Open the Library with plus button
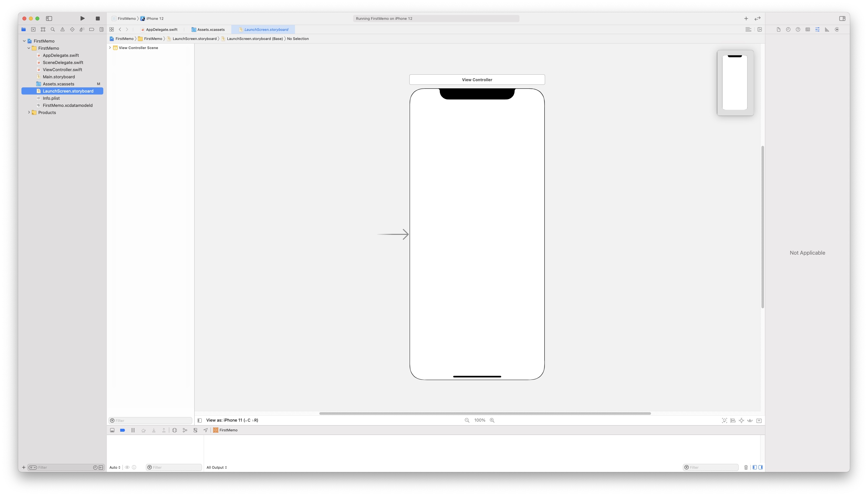This screenshot has height=496, width=868. [x=746, y=19]
